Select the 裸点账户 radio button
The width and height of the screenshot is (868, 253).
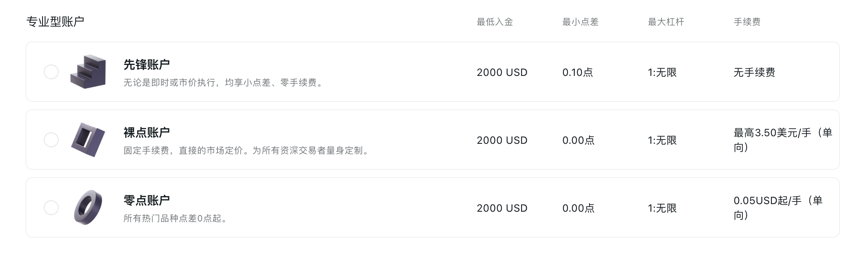pos(51,139)
